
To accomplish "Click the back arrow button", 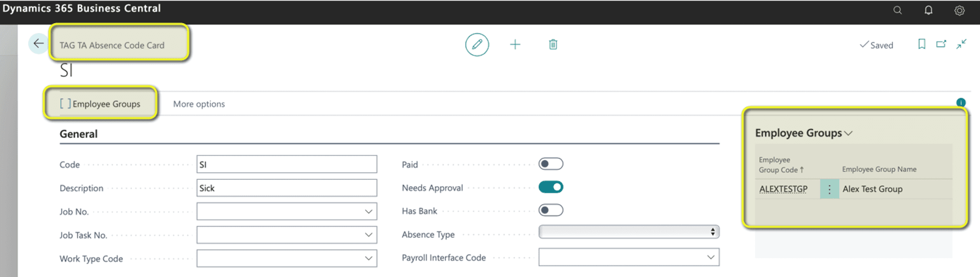I will 38,44.
